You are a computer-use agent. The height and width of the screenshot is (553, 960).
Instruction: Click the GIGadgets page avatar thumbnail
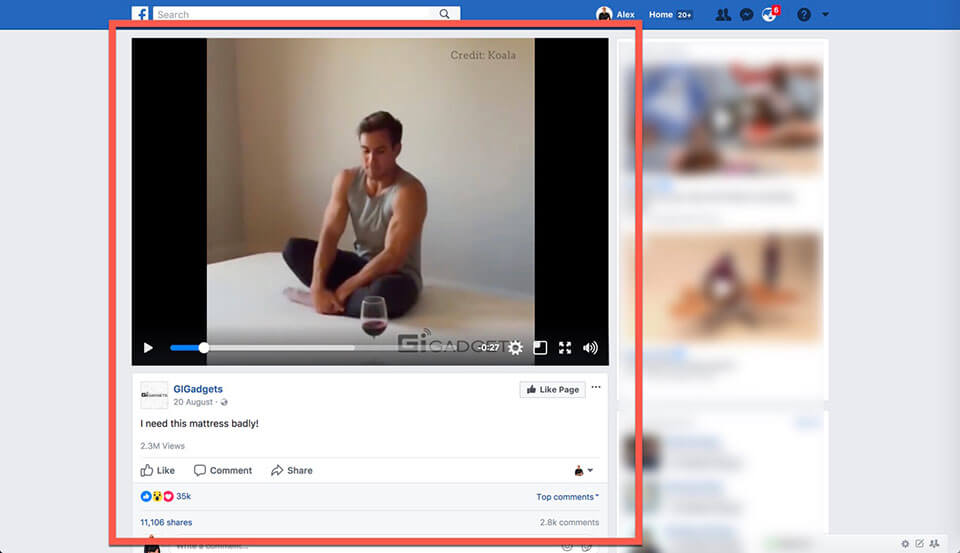click(x=154, y=395)
